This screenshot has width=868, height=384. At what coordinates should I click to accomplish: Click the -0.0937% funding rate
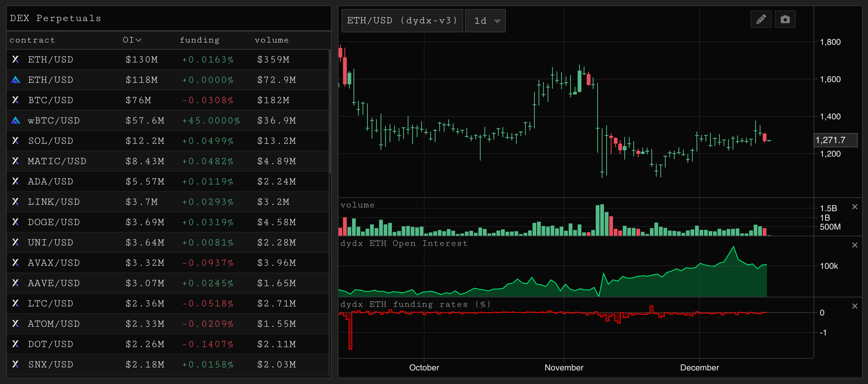tap(208, 263)
